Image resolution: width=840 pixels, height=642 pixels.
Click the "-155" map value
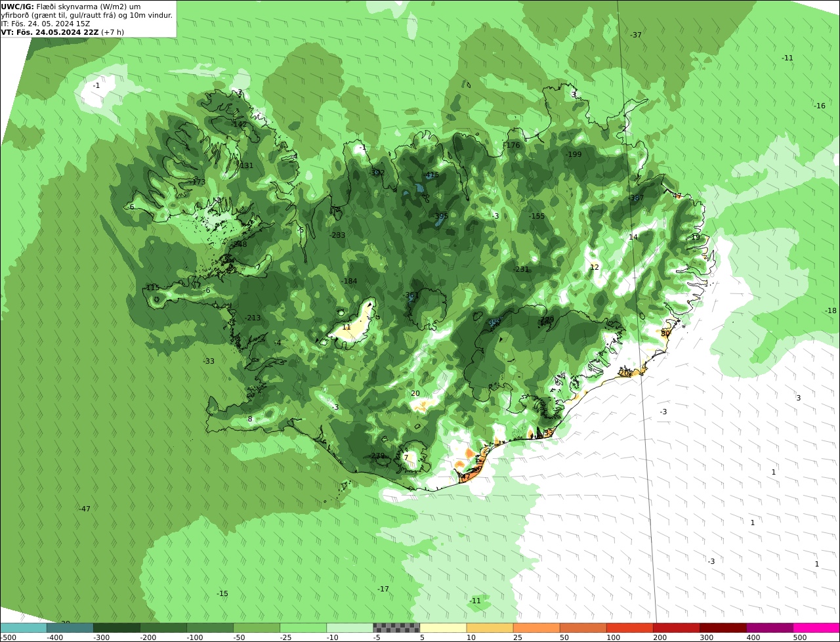tap(537, 217)
